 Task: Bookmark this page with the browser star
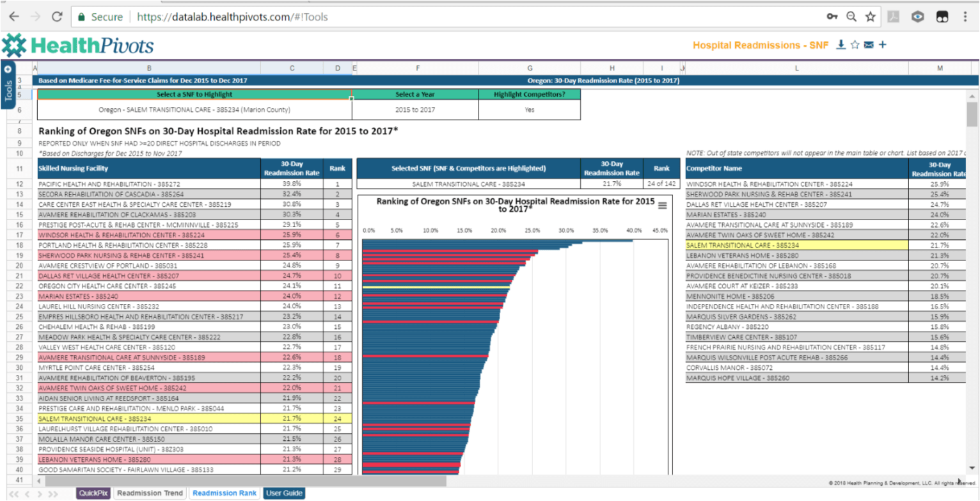871,17
